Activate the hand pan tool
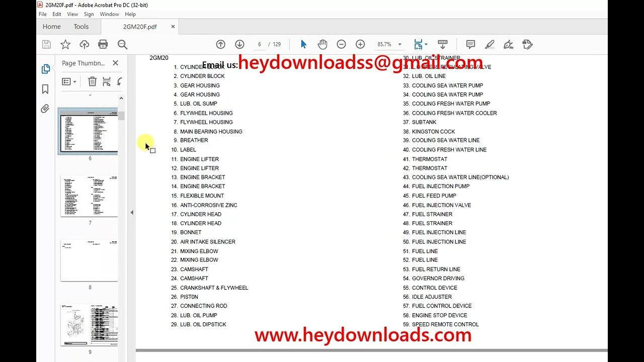The image size is (644, 362). point(323,44)
